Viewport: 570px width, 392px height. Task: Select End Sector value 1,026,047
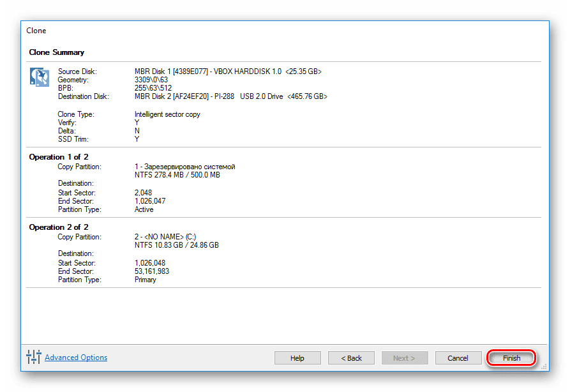coord(150,201)
